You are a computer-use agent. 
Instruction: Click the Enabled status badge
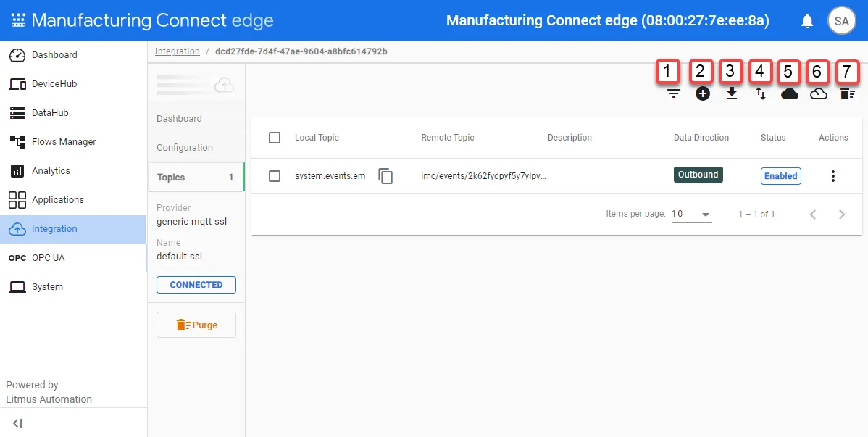(780, 176)
